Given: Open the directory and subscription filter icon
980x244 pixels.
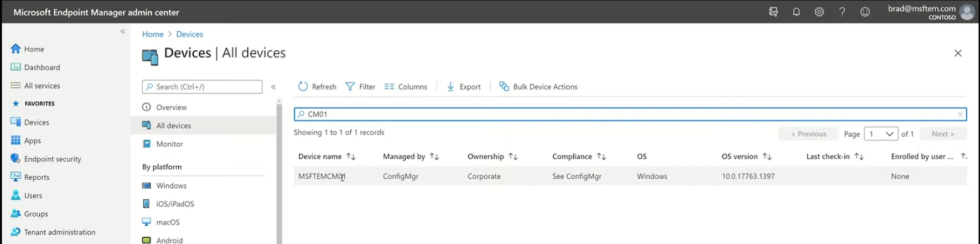Looking at the screenshot, I should coord(774,12).
